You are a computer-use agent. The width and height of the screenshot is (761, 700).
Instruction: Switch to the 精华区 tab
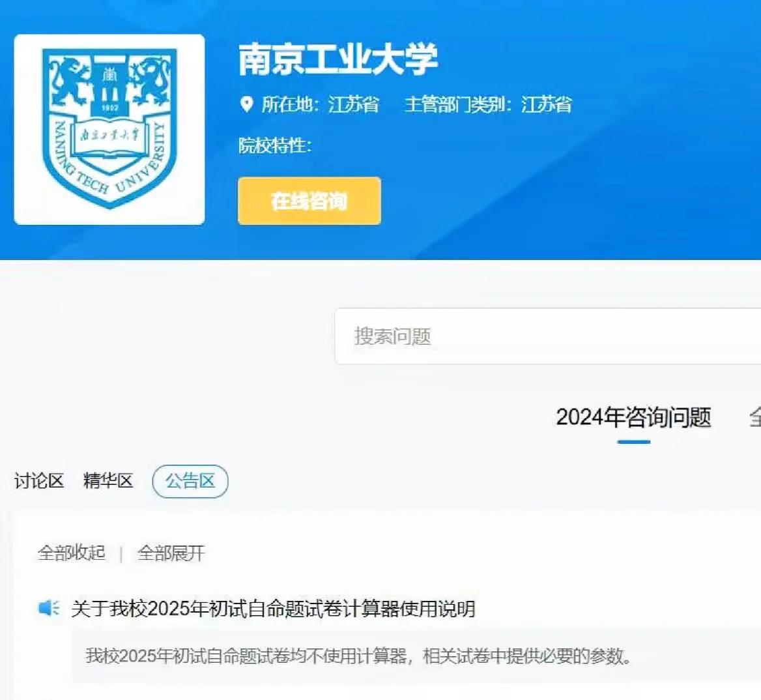pyautogui.click(x=108, y=481)
